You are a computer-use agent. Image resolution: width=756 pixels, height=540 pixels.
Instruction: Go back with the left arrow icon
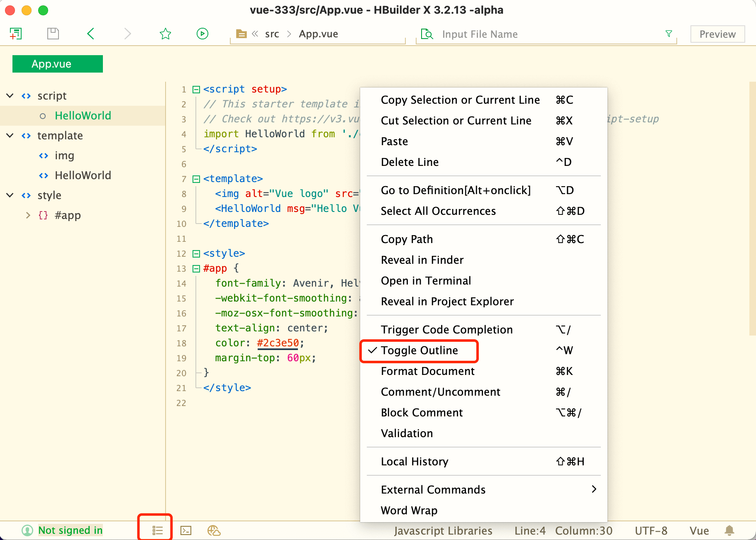[91, 34]
